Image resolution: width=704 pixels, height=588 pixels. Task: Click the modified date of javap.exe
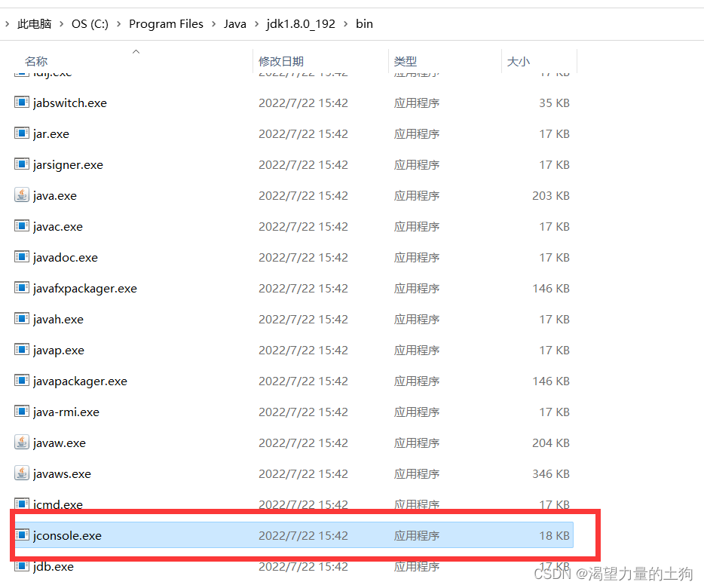click(303, 351)
